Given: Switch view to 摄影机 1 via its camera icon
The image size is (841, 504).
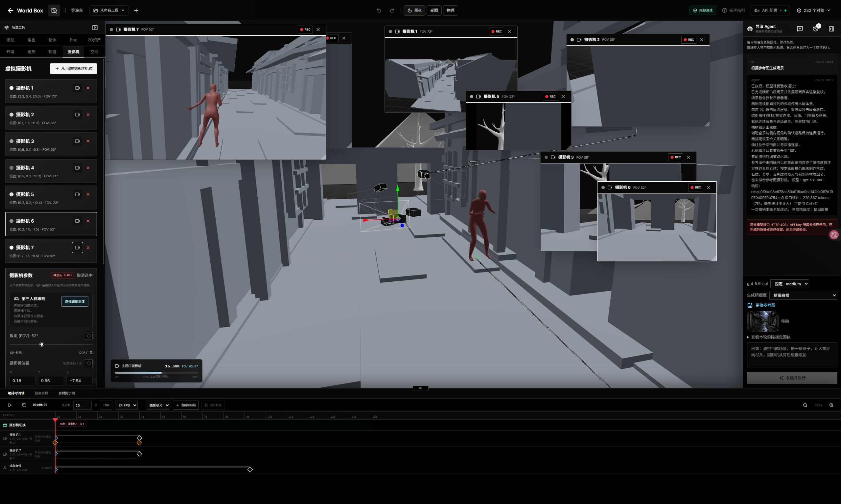Looking at the screenshot, I should pos(78,88).
